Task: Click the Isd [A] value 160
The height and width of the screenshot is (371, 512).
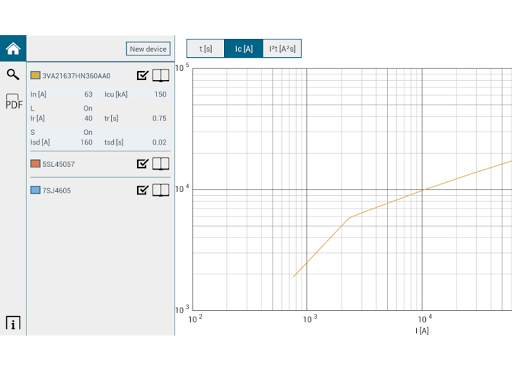Action: (x=86, y=142)
